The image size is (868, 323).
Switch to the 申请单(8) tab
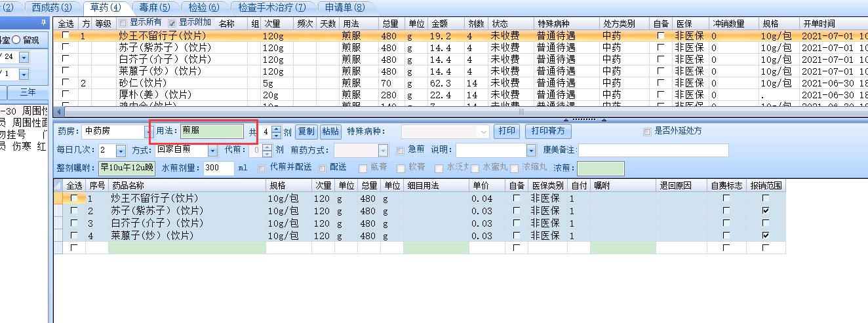345,8
